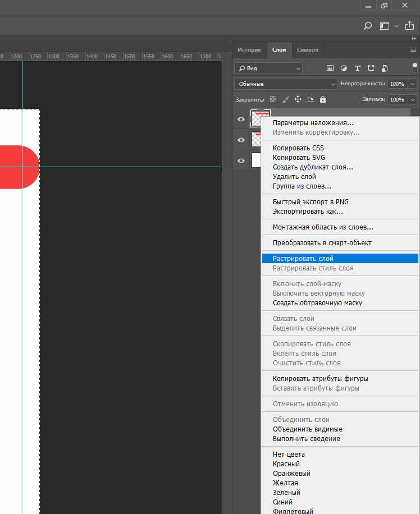
Task: Open the Непрозрачность opacity dropdown arrow
Action: (x=413, y=84)
